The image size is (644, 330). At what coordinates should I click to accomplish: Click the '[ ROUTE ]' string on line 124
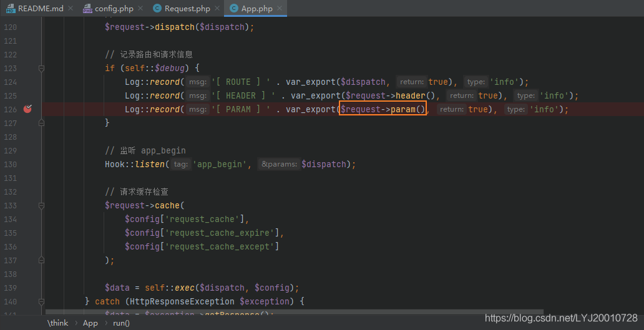241,82
